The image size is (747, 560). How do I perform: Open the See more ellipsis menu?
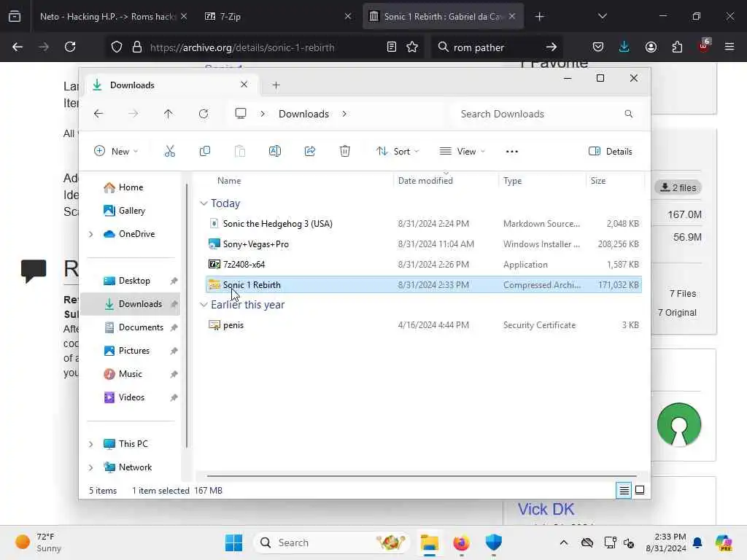pyautogui.click(x=511, y=152)
